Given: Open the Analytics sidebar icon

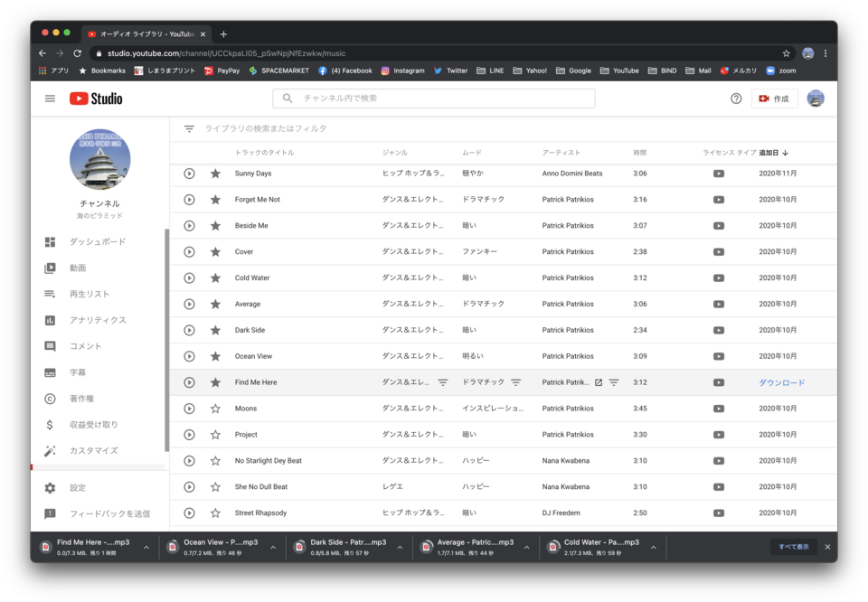Looking at the screenshot, I should click(51, 321).
